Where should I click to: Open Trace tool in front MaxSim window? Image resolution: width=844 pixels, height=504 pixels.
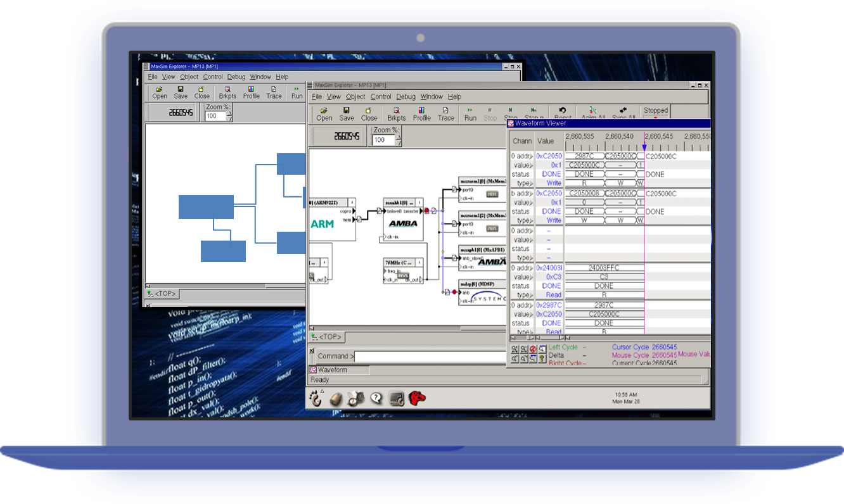point(446,114)
